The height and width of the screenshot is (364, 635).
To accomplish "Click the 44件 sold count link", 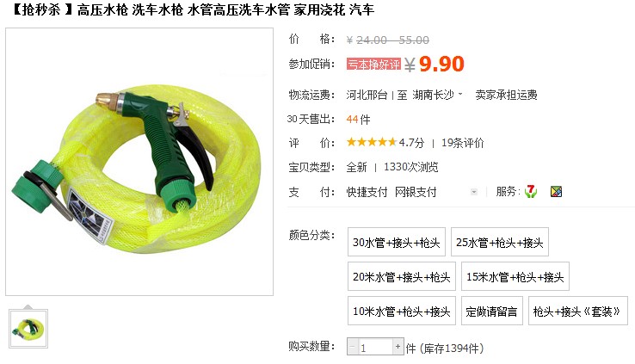I will (x=358, y=119).
